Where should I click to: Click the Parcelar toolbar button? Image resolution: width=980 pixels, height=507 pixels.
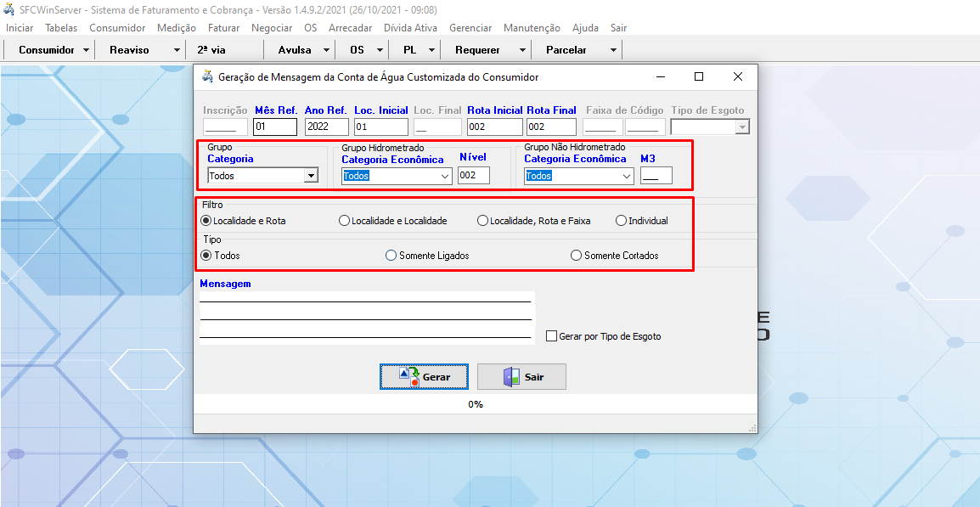coord(566,50)
